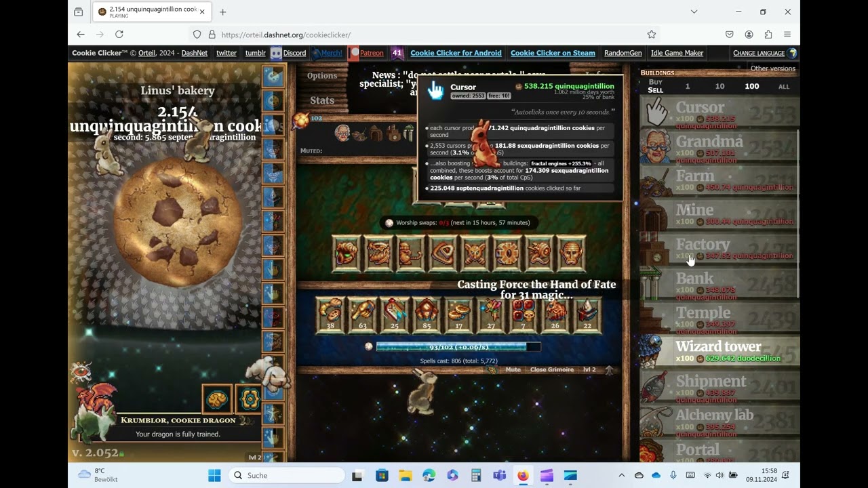Screen dimensions: 868x488
Task: Switch to Sell mode
Action: click(x=656, y=90)
